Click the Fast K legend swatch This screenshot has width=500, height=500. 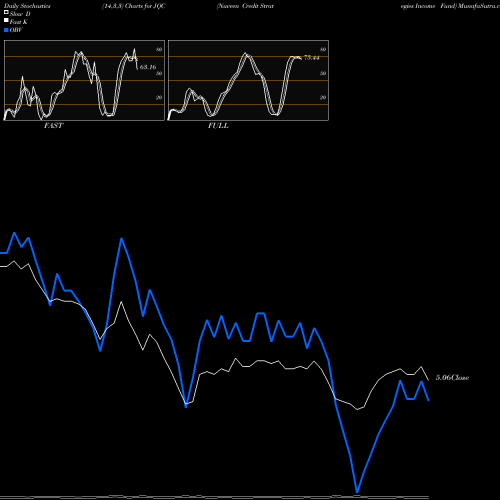6,21
